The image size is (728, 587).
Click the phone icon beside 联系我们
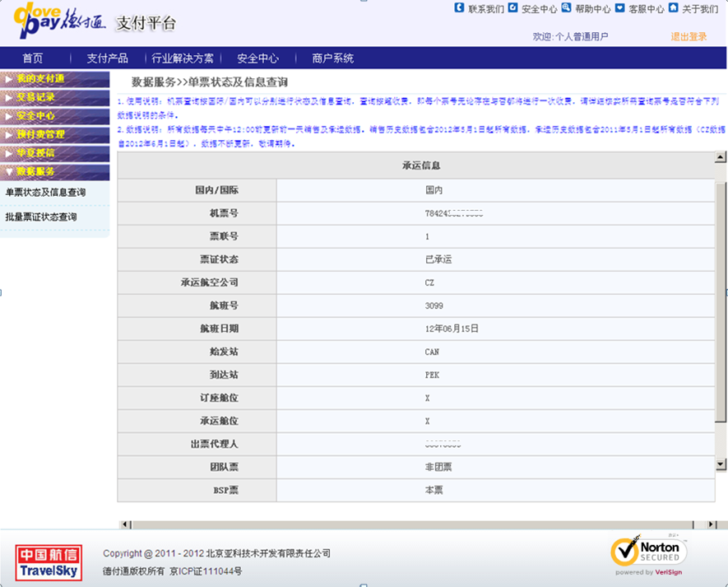coord(459,8)
